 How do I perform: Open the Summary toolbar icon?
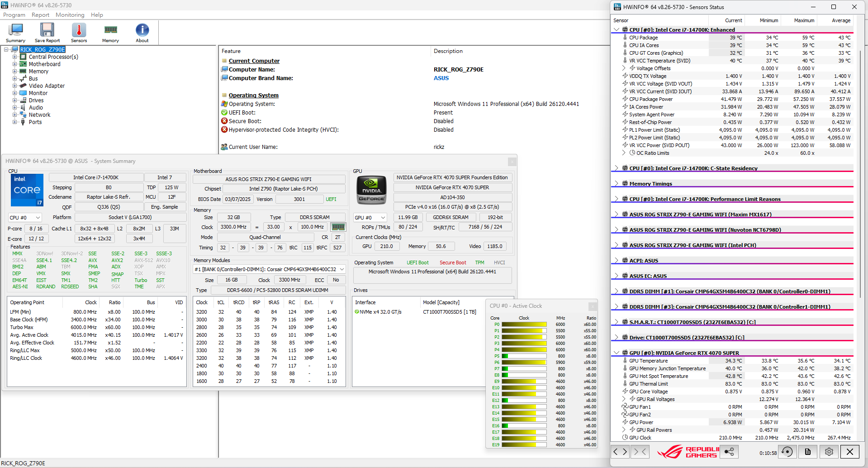15,33
